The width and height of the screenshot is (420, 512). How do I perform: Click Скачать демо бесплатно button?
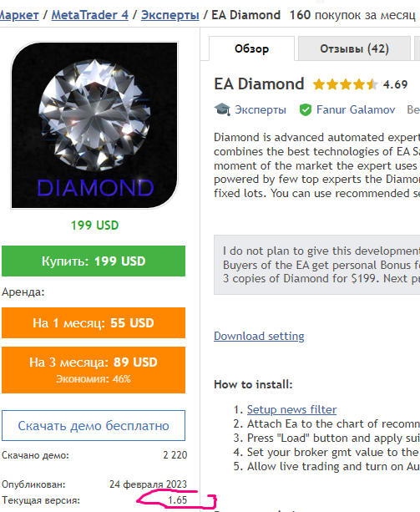coord(94,425)
